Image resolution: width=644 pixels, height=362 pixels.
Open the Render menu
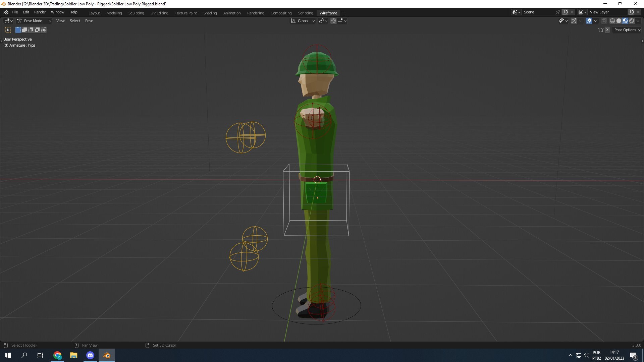tap(40, 12)
